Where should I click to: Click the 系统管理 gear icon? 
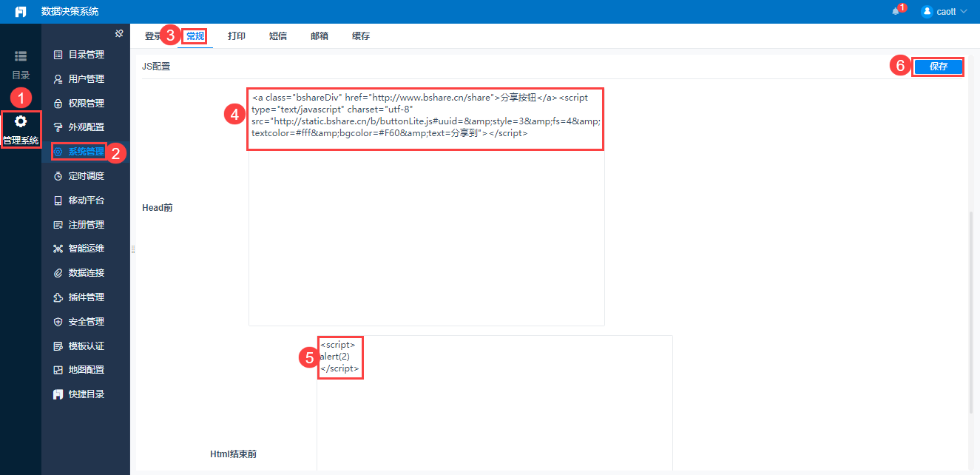[x=58, y=152]
